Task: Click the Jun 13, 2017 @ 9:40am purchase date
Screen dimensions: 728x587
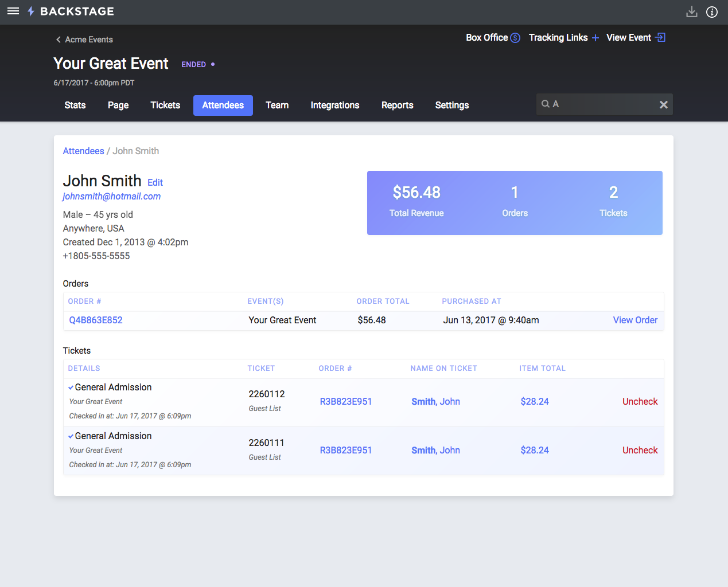Action: pyautogui.click(x=491, y=320)
